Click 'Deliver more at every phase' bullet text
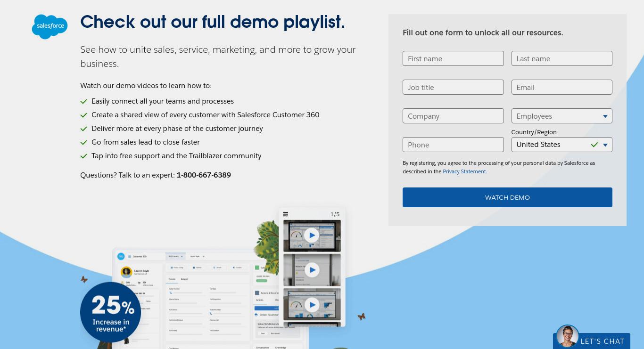Viewport: 644px width, 349px height. click(x=177, y=128)
